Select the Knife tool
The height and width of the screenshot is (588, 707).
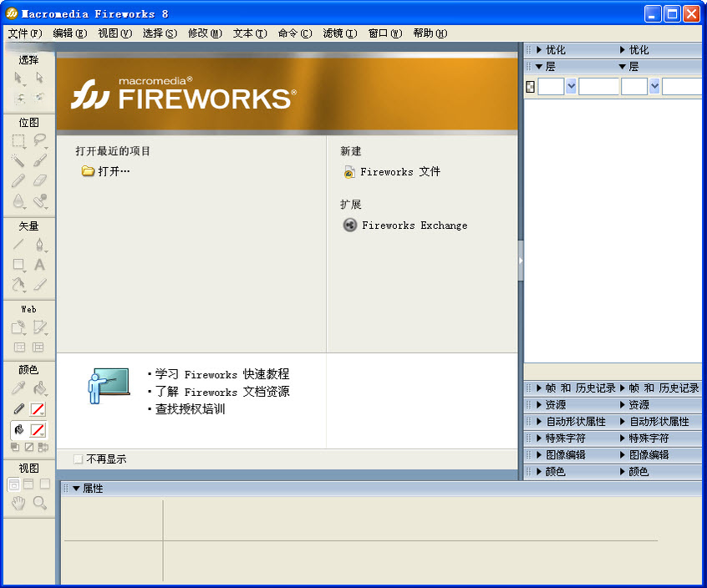coord(39,284)
